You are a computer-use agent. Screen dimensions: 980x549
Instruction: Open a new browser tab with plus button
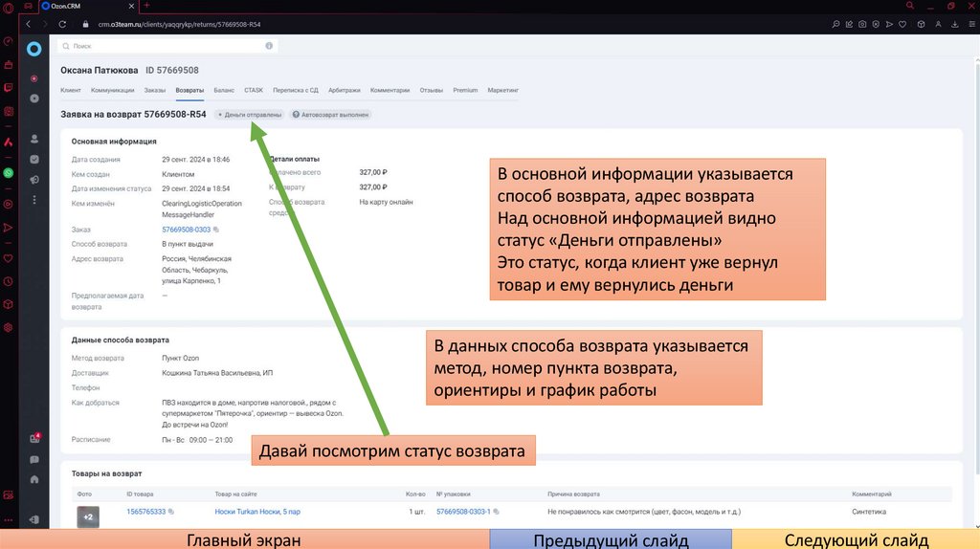(x=146, y=5)
